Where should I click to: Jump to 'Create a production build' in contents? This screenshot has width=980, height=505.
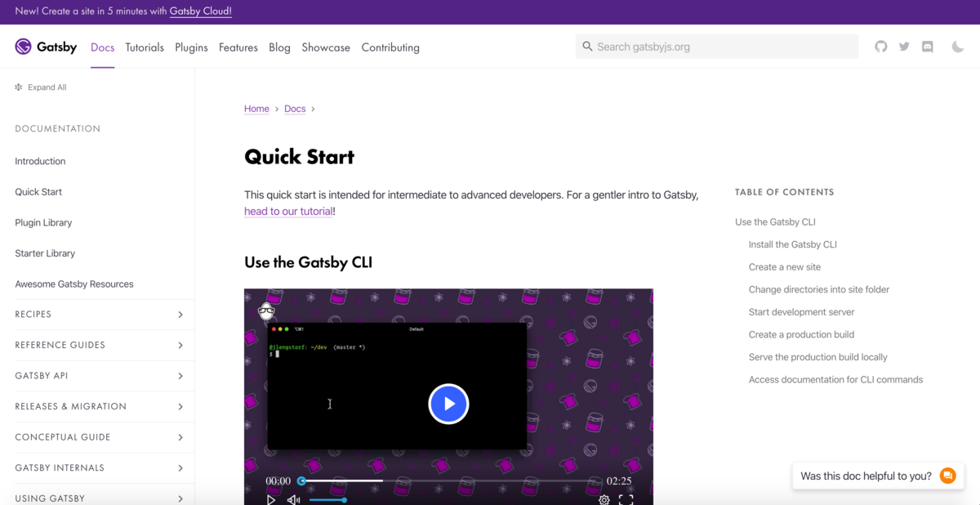point(801,334)
